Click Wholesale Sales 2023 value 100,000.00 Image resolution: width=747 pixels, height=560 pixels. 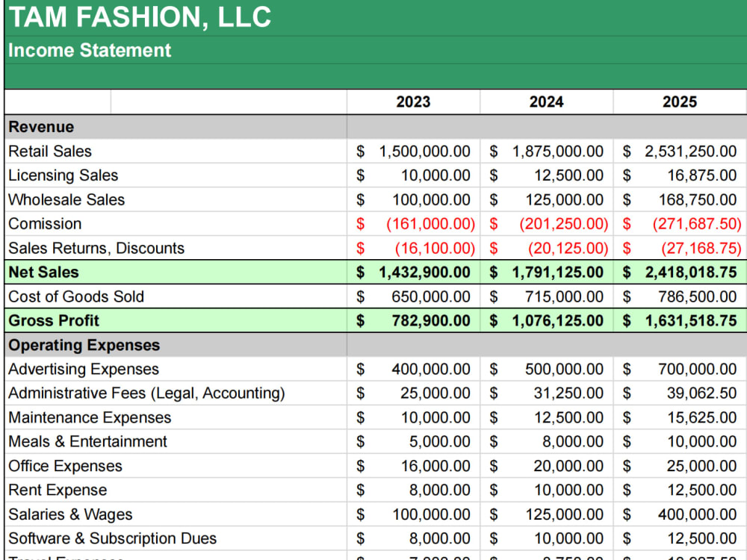tap(431, 199)
